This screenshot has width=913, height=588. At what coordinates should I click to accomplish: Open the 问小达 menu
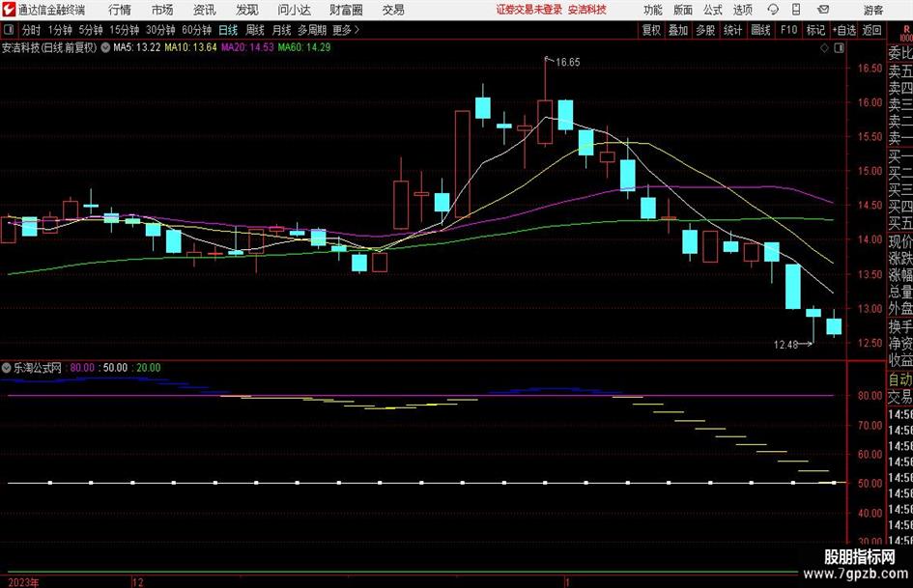click(294, 10)
